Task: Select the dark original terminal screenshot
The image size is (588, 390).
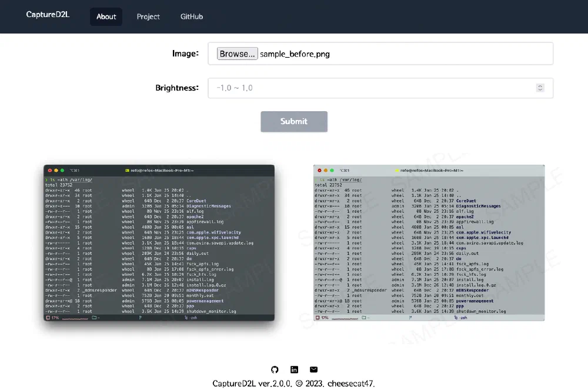Action: [159, 243]
